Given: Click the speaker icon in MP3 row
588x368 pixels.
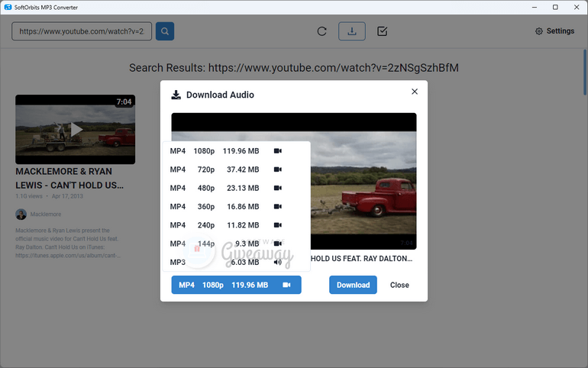Looking at the screenshot, I should click(277, 263).
